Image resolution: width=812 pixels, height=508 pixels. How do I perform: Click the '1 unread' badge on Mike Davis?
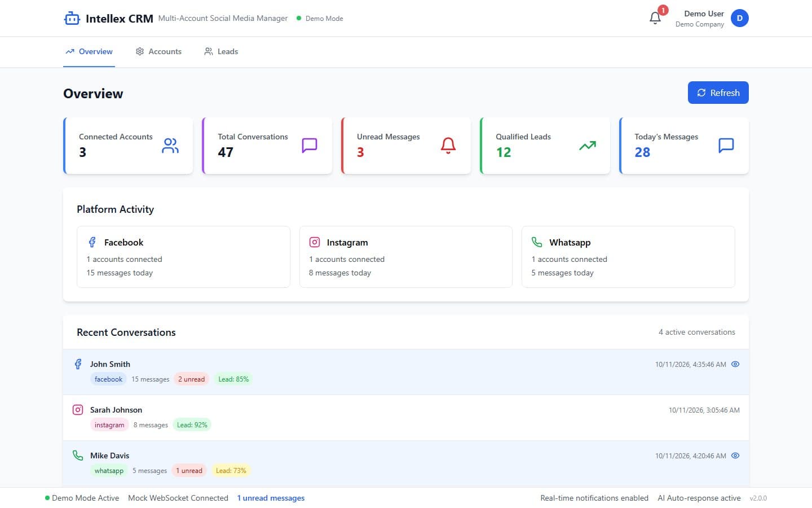189,471
